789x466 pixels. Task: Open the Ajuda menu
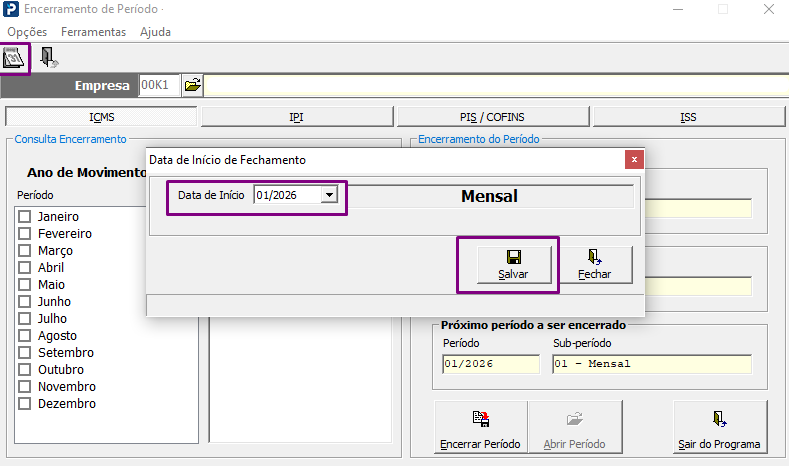click(x=155, y=32)
